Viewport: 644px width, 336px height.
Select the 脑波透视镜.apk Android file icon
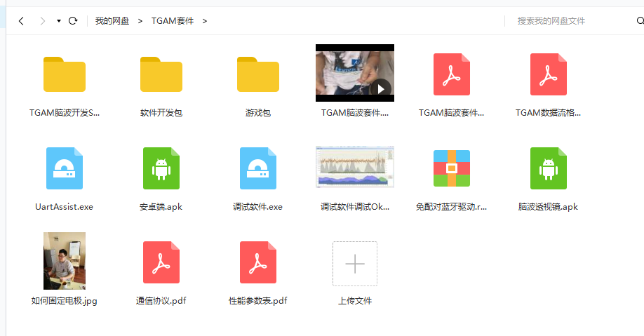click(549, 168)
